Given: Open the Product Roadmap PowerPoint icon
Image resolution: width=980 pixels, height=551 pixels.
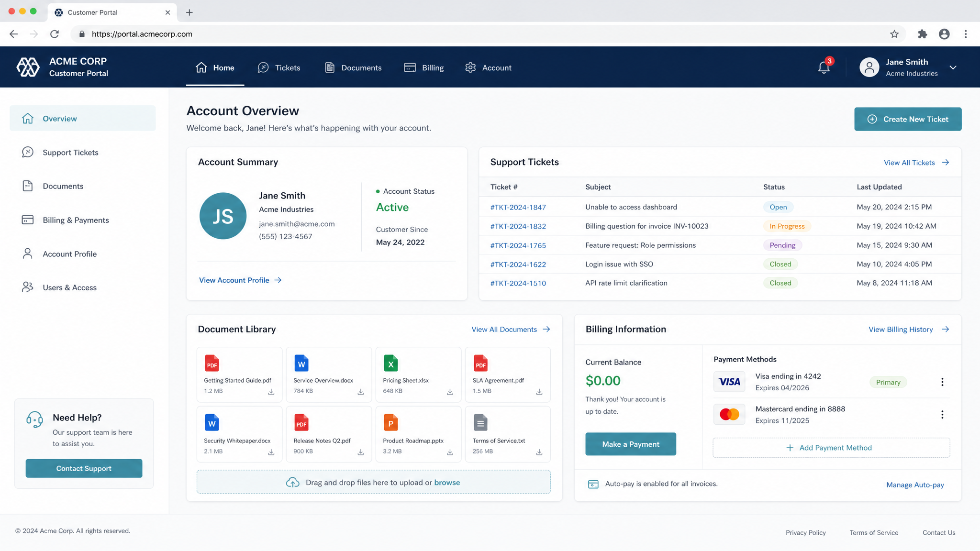Looking at the screenshot, I should coord(390,422).
